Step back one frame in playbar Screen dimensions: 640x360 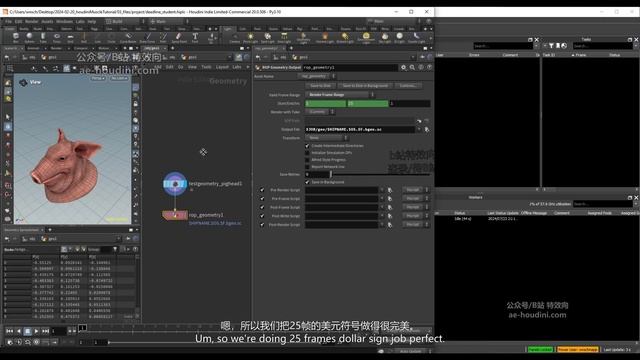tap(19, 331)
